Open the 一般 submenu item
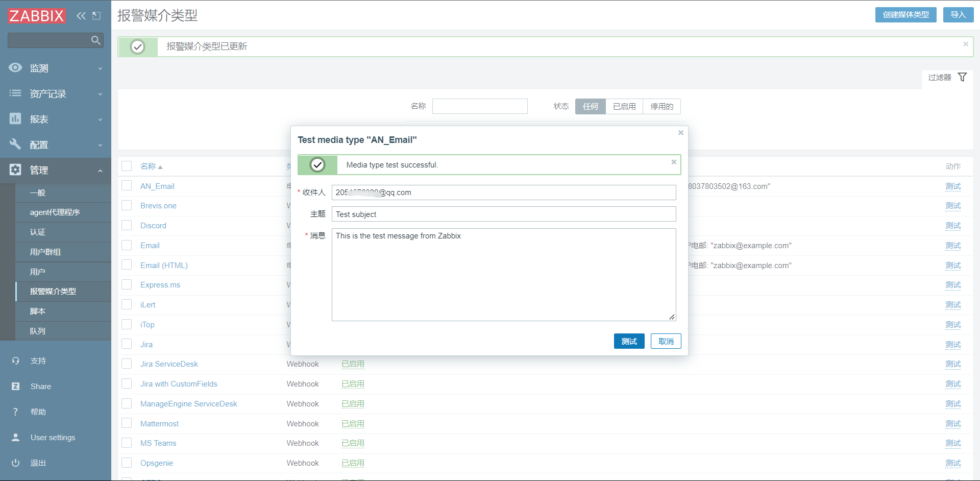Screen dimensions: 980x481 tap(63, 193)
